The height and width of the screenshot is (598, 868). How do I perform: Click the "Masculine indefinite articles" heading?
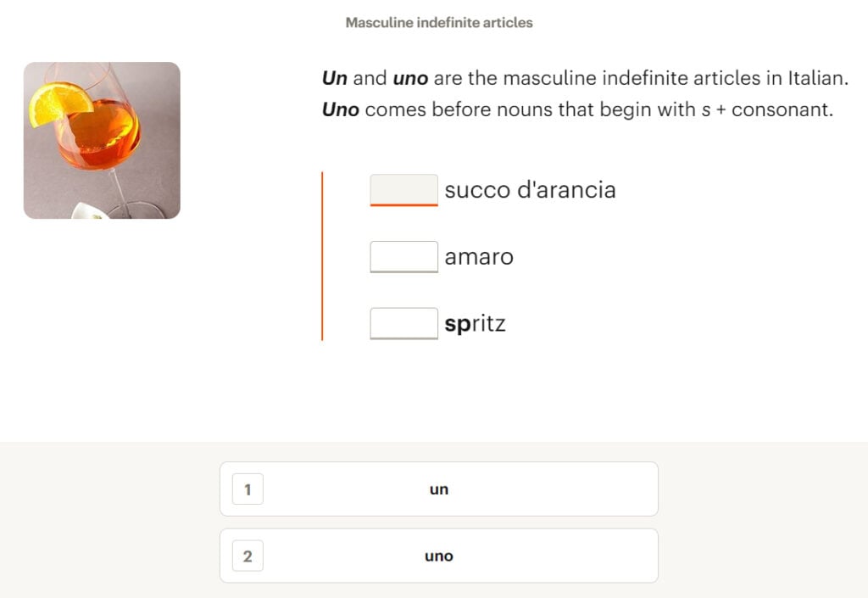click(437, 23)
